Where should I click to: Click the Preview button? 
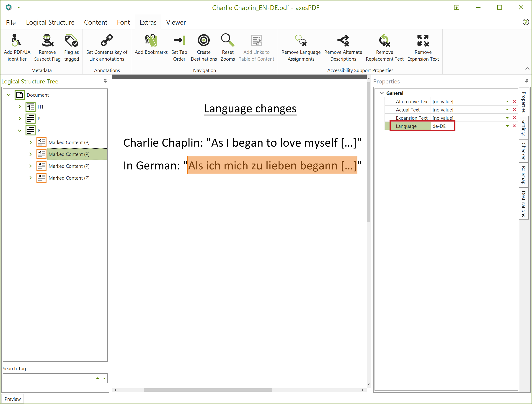tap(13, 399)
